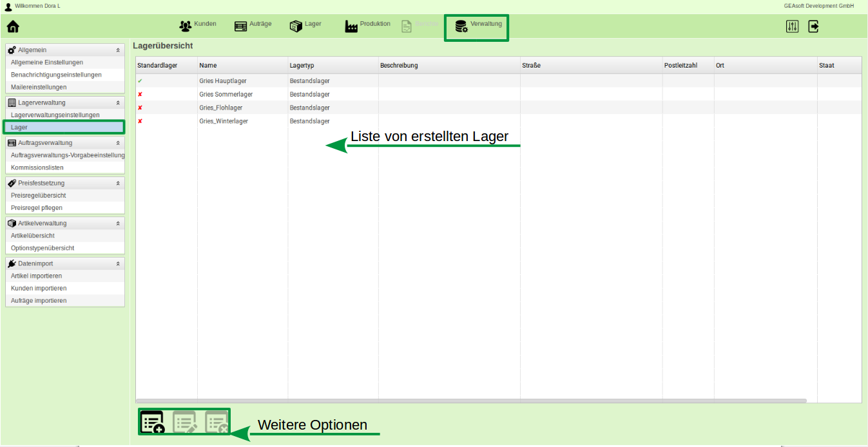Open Artikel importieren
Screen dimensions: 868x447
coord(37,276)
